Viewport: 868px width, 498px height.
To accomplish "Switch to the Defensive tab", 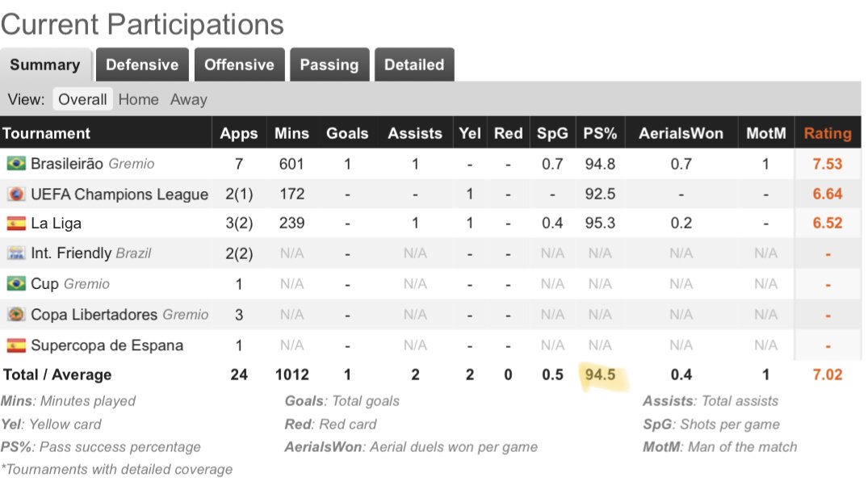I will pyautogui.click(x=142, y=65).
